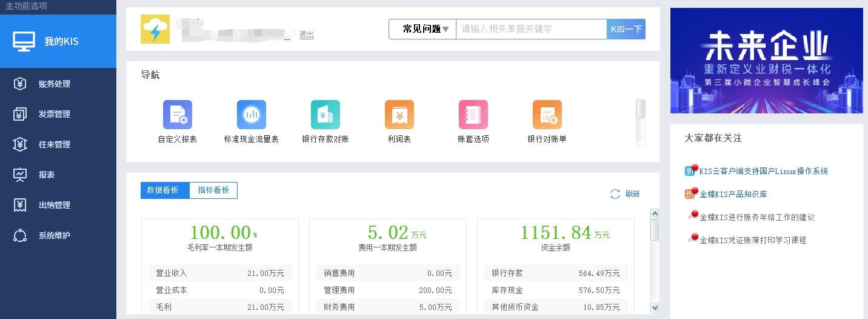Click the 退出 logout link

click(x=307, y=35)
